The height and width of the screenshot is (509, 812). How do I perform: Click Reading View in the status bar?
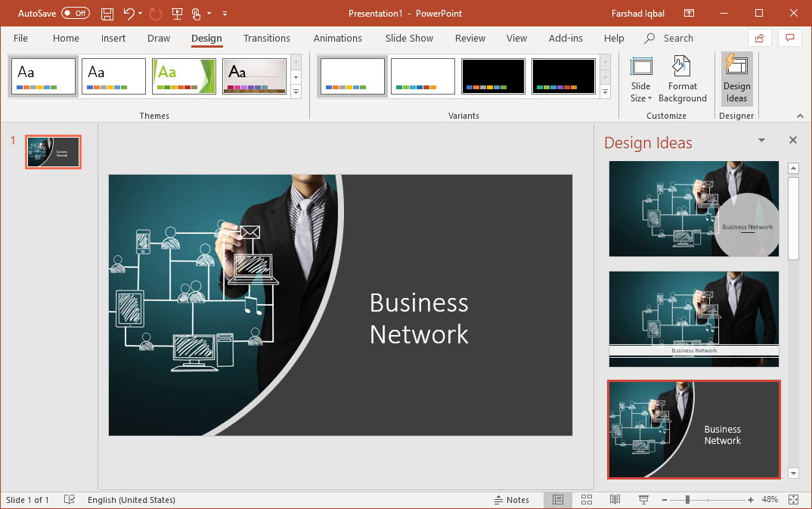click(615, 499)
